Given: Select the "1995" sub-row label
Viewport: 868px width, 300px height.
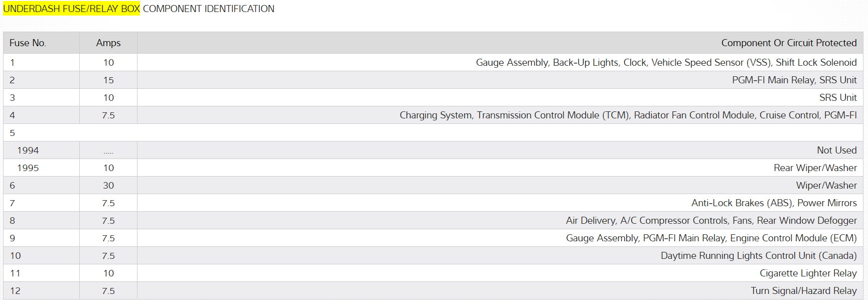Looking at the screenshot, I should pyautogui.click(x=28, y=168).
